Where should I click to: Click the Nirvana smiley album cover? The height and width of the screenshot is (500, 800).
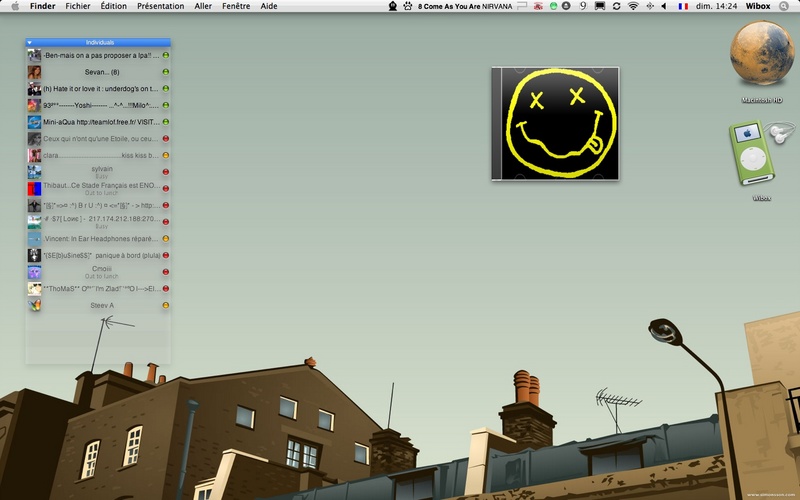pyautogui.click(x=555, y=123)
